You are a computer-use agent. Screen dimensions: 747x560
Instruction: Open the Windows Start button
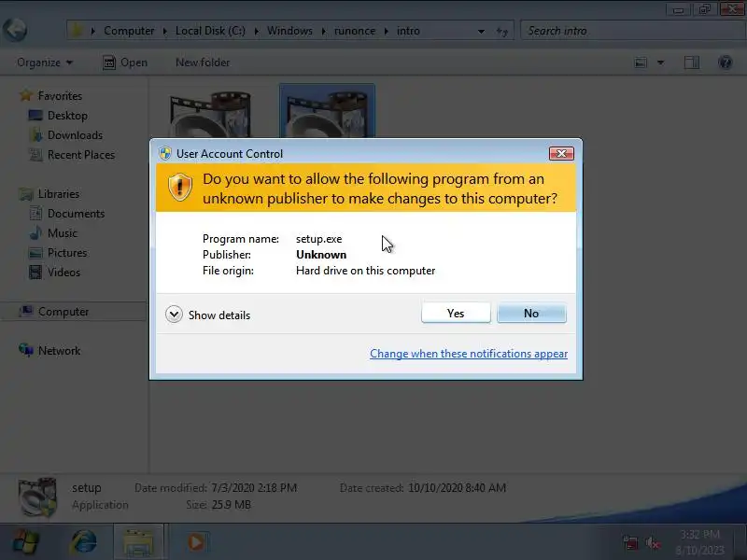(x=26, y=542)
